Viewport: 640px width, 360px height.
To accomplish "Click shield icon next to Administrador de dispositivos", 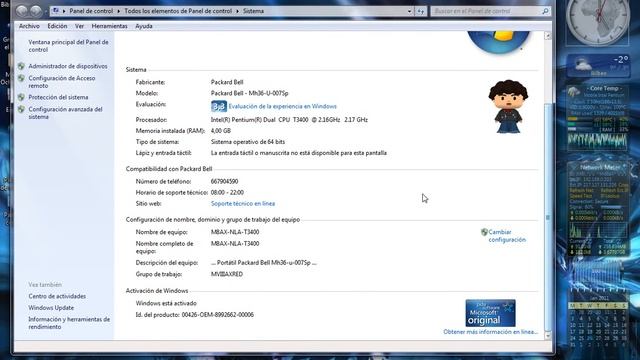I will pyautogui.click(x=21, y=66).
